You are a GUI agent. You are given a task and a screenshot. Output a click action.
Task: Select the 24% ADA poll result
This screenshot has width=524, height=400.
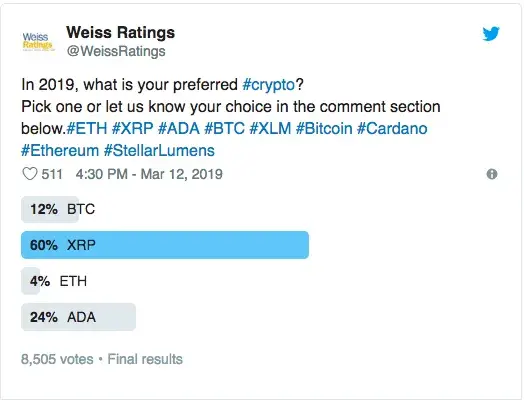[x=79, y=317]
